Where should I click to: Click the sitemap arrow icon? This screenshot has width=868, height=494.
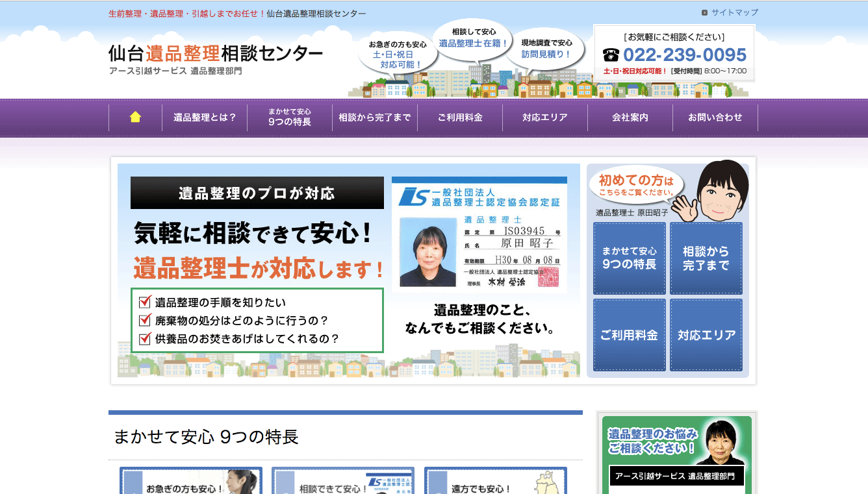(x=704, y=12)
